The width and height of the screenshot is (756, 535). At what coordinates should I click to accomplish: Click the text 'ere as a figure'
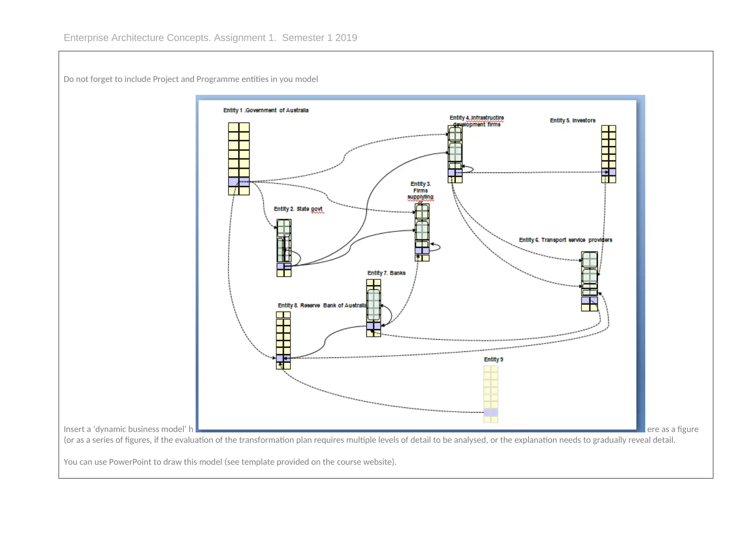pyautogui.click(x=673, y=429)
